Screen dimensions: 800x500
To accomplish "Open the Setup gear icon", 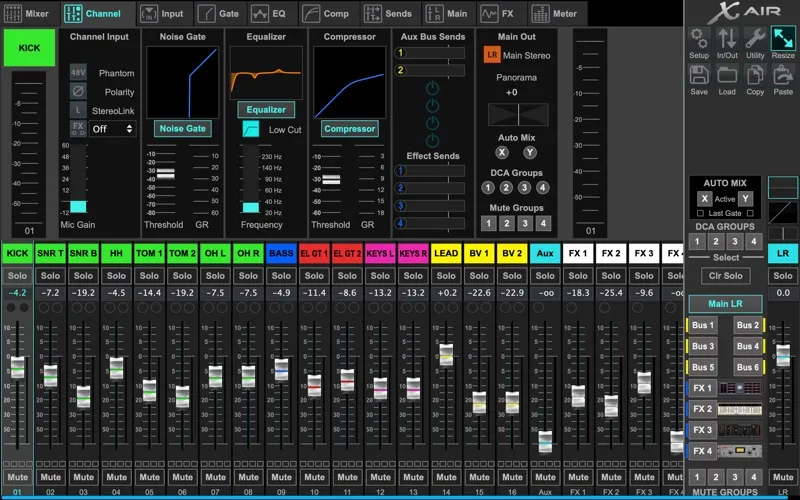I will [699, 38].
